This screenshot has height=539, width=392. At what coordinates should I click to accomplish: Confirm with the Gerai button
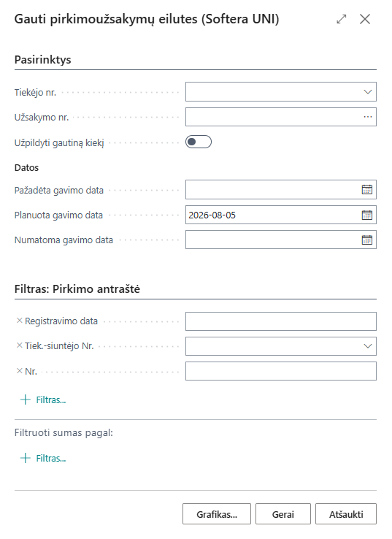coord(283,514)
